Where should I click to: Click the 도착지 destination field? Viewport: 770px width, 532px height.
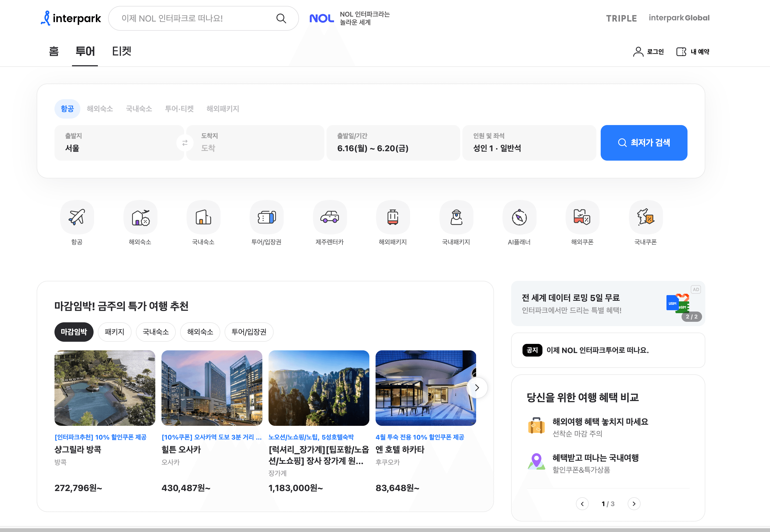point(255,143)
